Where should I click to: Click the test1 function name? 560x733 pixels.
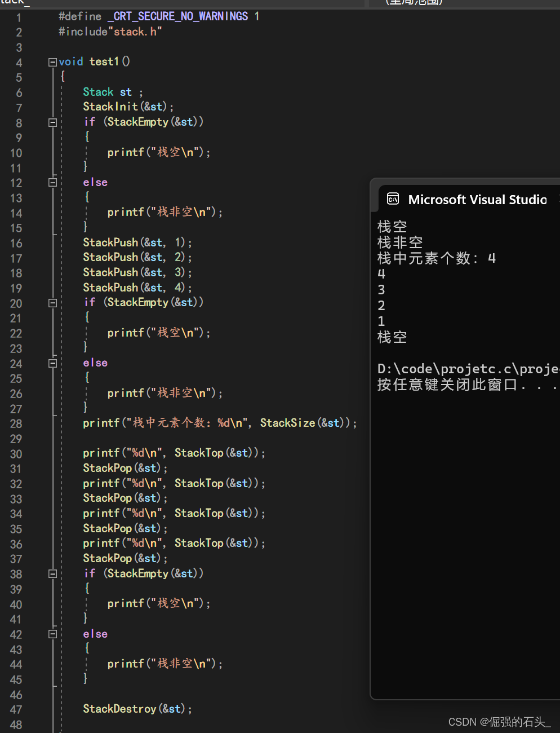tap(104, 61)
